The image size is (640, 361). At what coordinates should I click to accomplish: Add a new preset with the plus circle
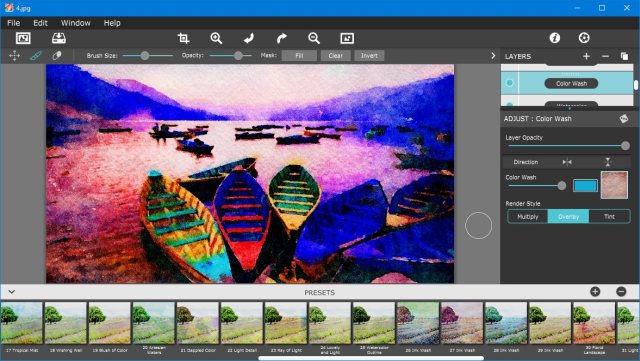click(595, 292)
